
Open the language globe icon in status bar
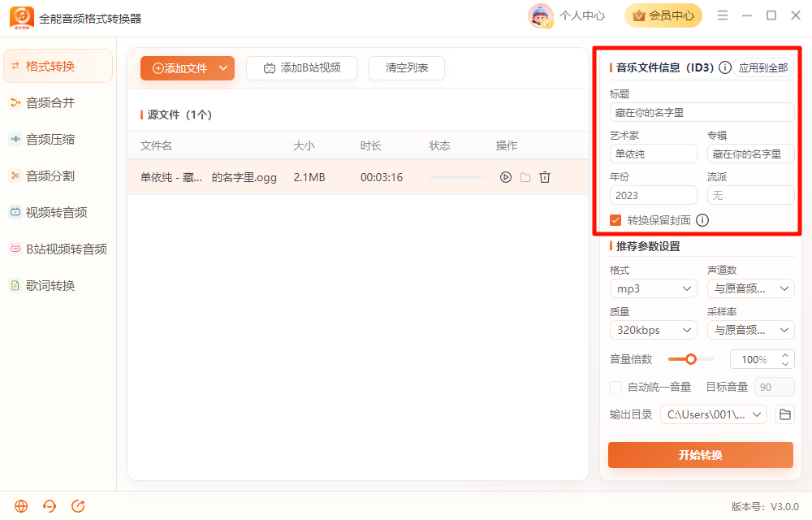pos(21,506)
